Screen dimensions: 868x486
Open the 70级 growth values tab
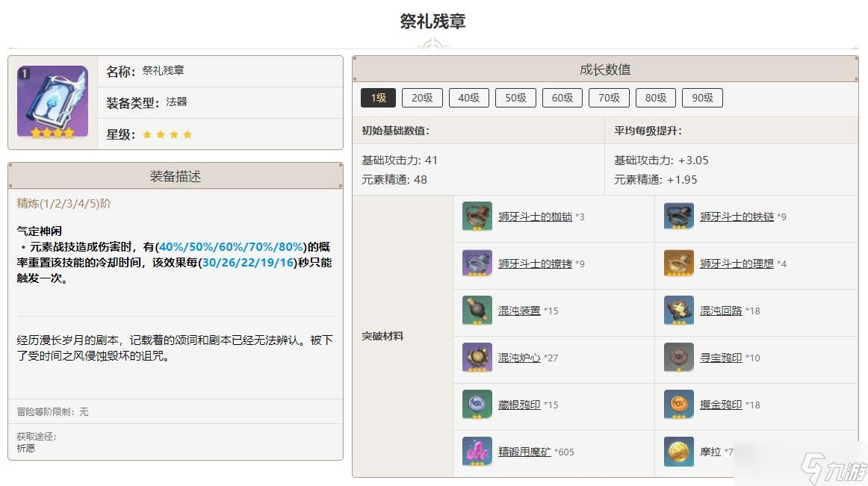point(609,98)
